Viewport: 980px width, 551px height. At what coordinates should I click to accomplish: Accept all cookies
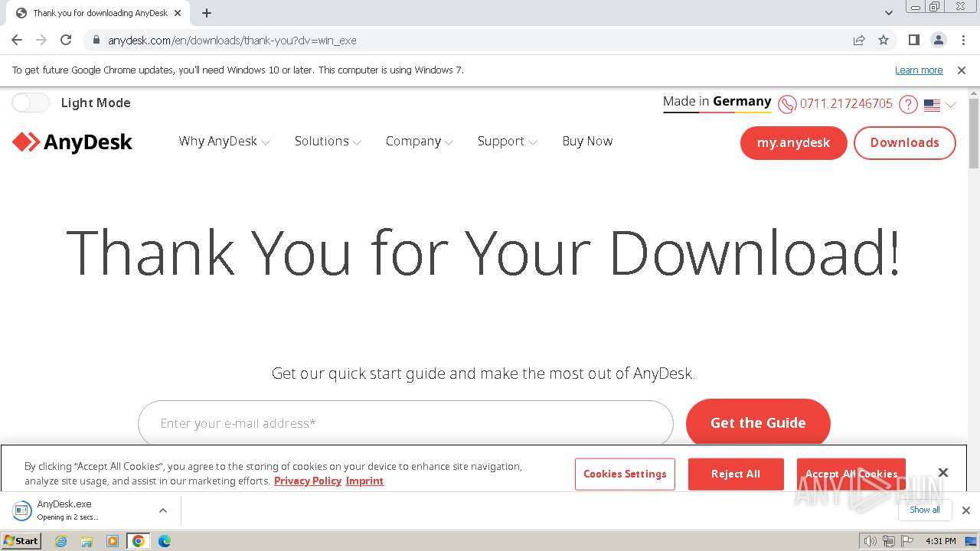click(x=851, y=474)
